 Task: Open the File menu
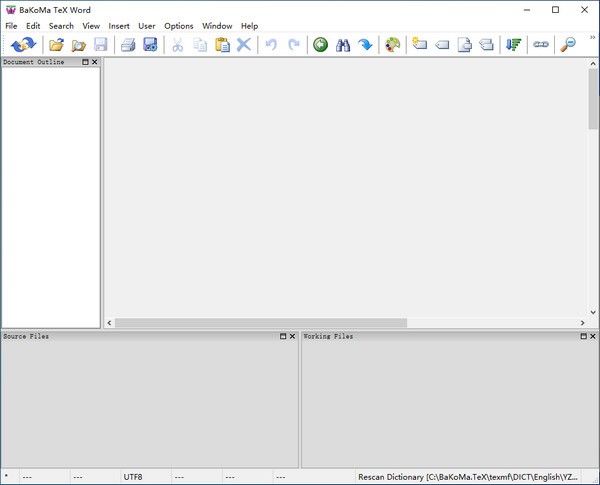(x=11, y=26)
